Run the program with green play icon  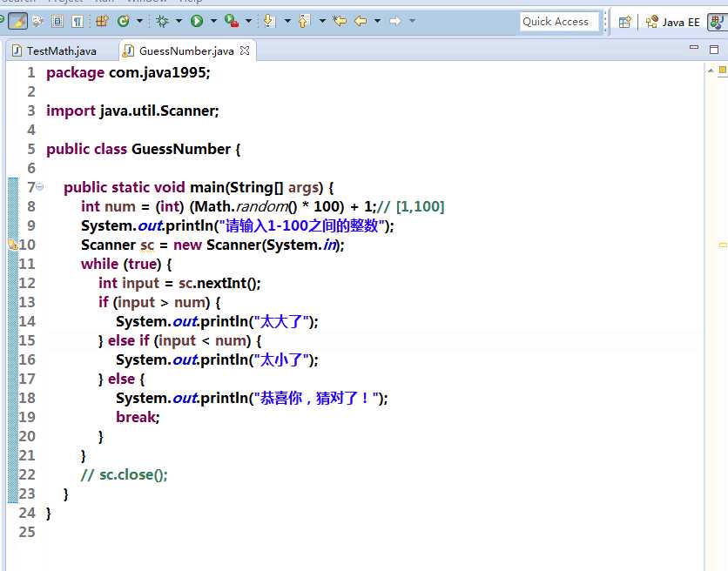point(197,21)
